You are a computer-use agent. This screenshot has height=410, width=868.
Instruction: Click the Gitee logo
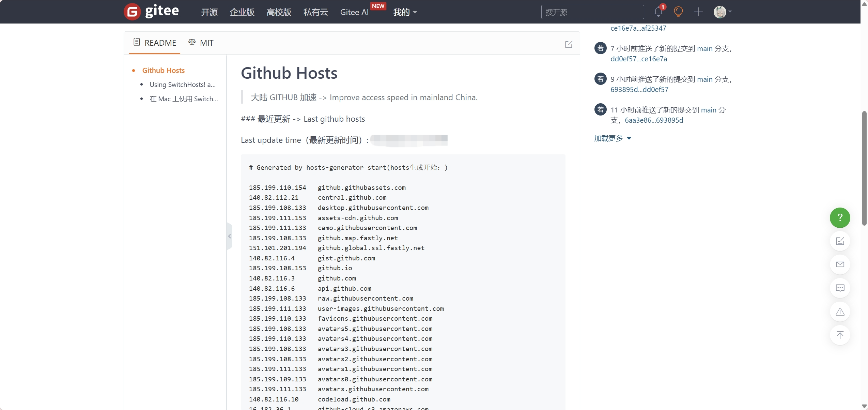(151, 12)
